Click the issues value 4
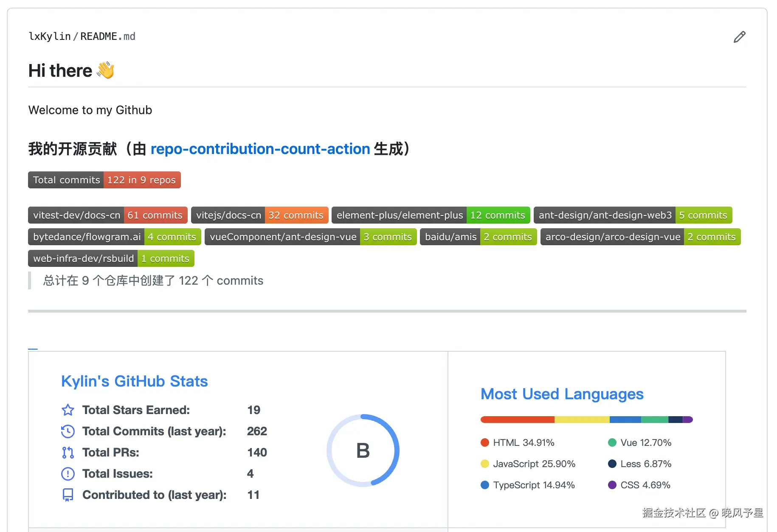 click(251, 473)
